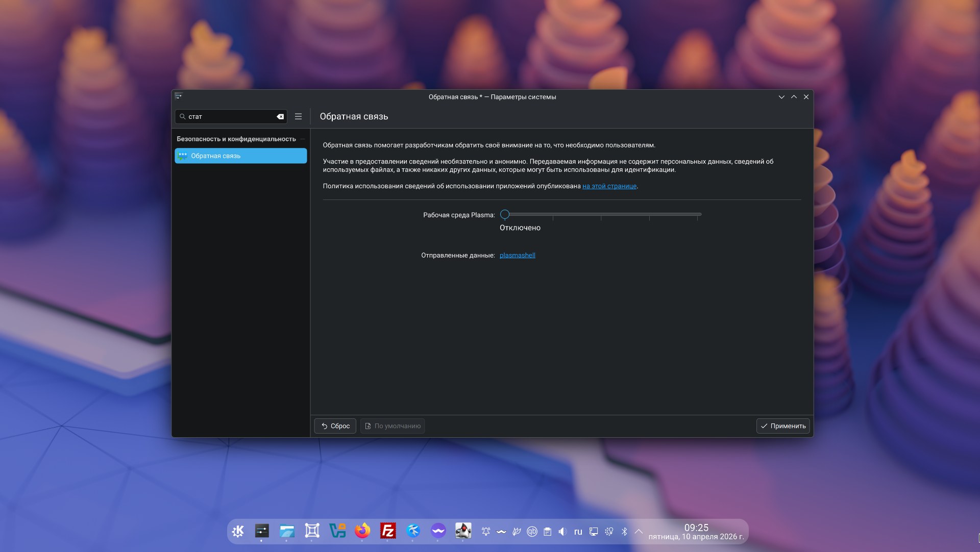Click the Применить apply button
Screen dimensions: 980x552
coord(782,426)
